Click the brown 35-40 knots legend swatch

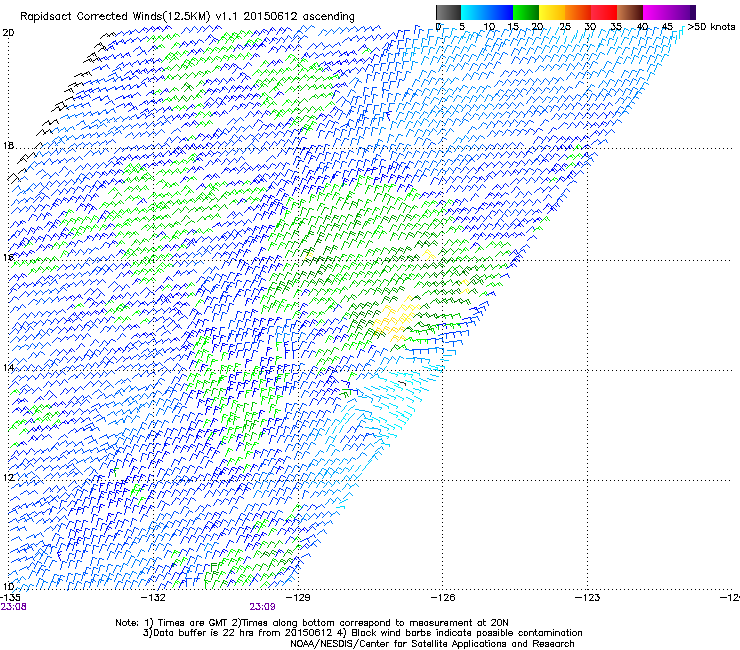click(x=630, y=12)
